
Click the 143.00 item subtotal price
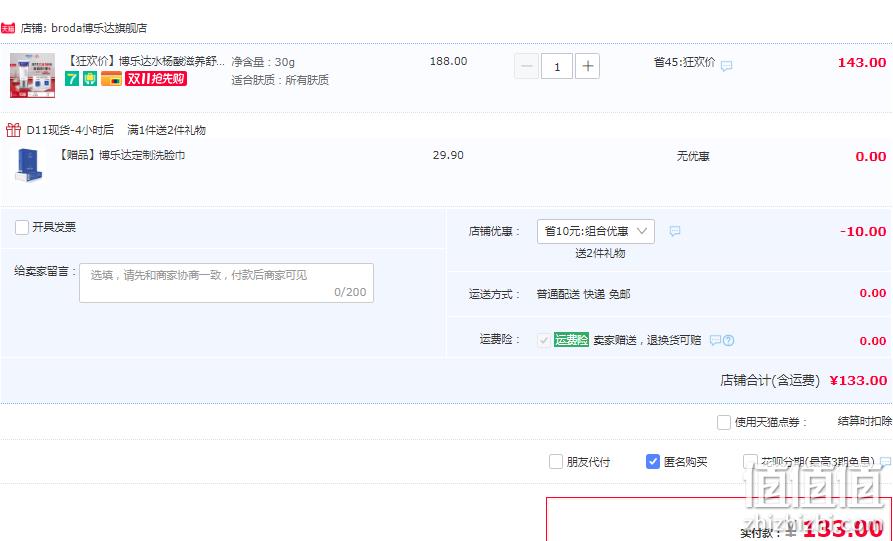[x=862, y=63]
